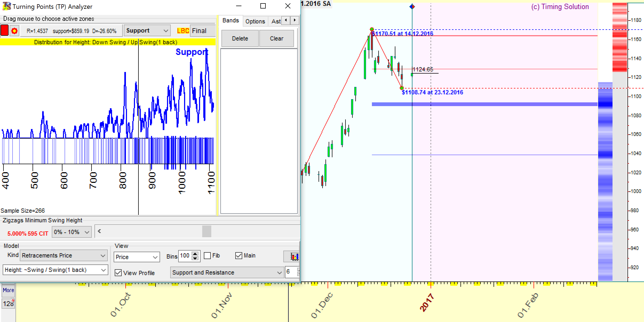644x322 pixels.
Task: Enable the Fib checkbox
Action: pos(207,256)
